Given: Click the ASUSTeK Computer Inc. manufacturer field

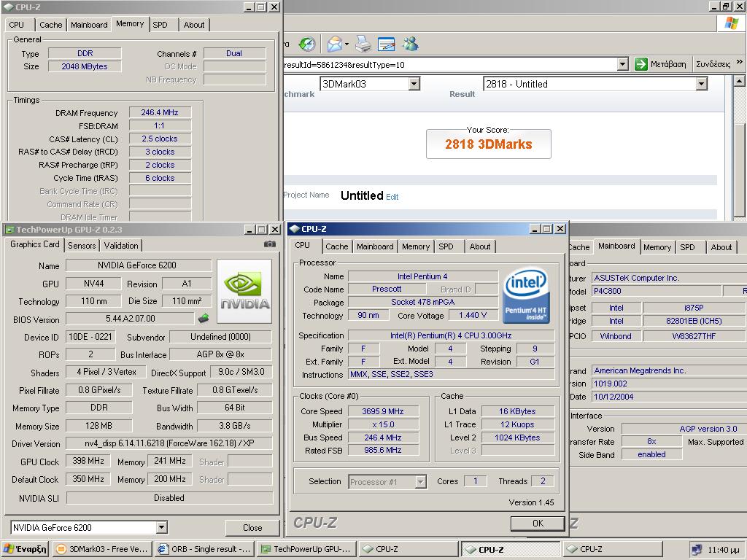Looking at the screenshot, I should (668, 278).
